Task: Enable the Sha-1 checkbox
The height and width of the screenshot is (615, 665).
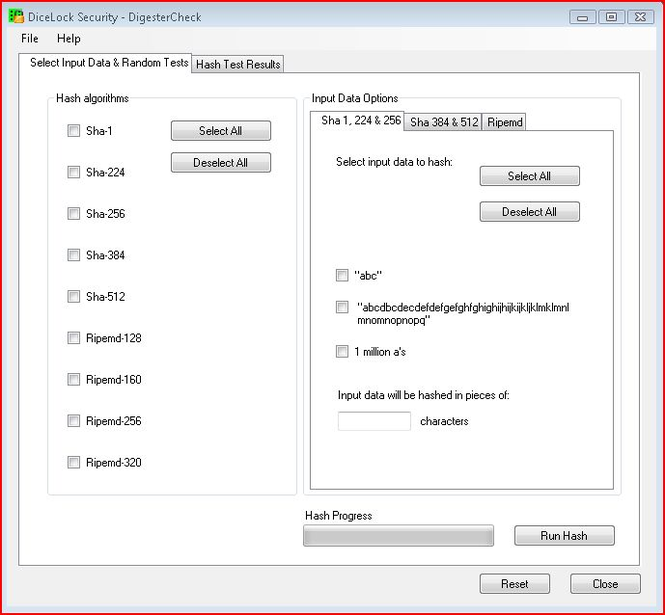Action: coord(73,130)
